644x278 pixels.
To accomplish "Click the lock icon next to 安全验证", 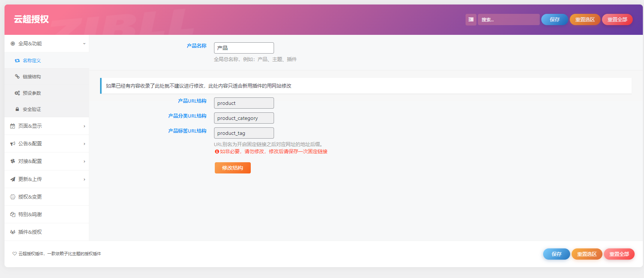I will tap(17, 109).
